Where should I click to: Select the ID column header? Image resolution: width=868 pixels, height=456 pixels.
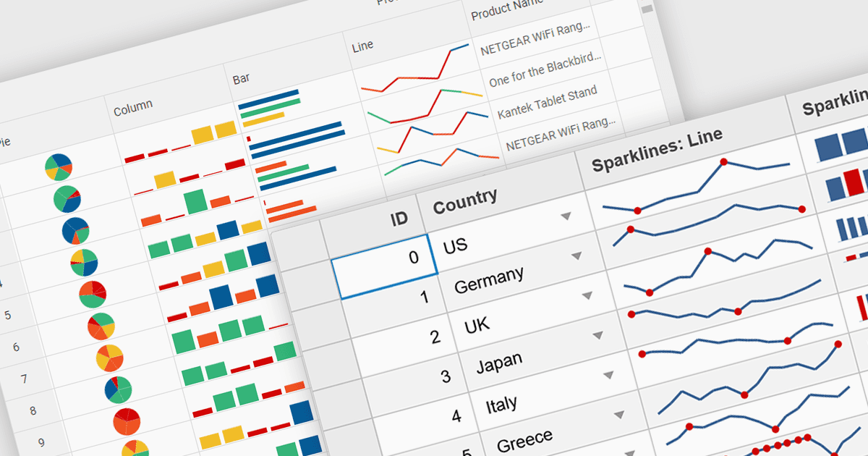(399, 219)
